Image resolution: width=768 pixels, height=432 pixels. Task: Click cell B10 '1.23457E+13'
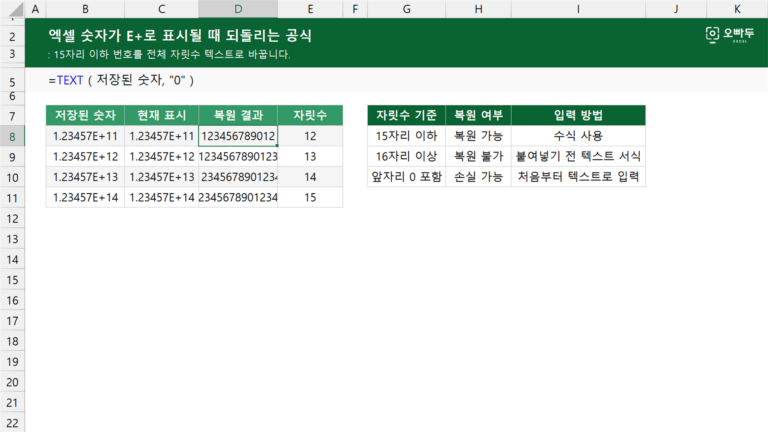point(85,177)
